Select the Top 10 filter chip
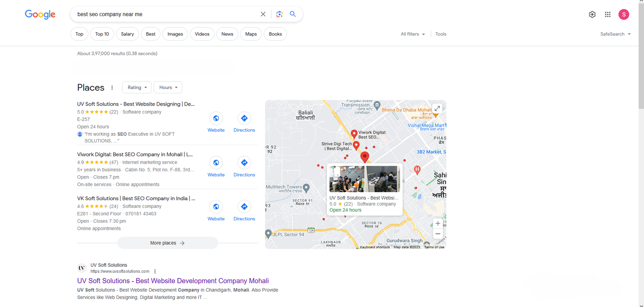 (x=102, y=34)
